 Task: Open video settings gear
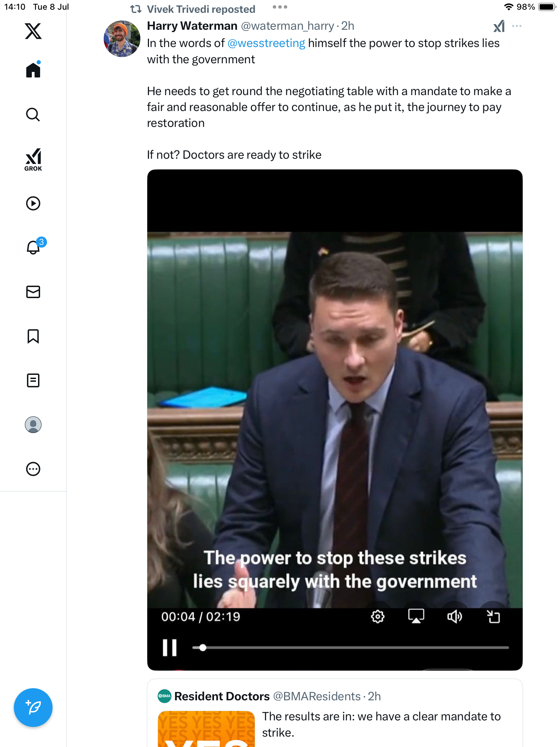tap(378, 617)
